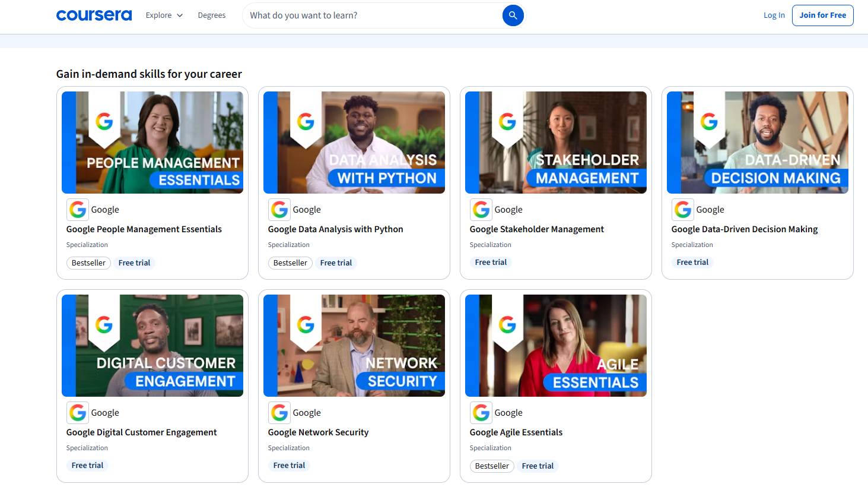Open the Data Analysis with Python thumbnail
Viewport: 868px width, 487px height.
click(354, 143)
